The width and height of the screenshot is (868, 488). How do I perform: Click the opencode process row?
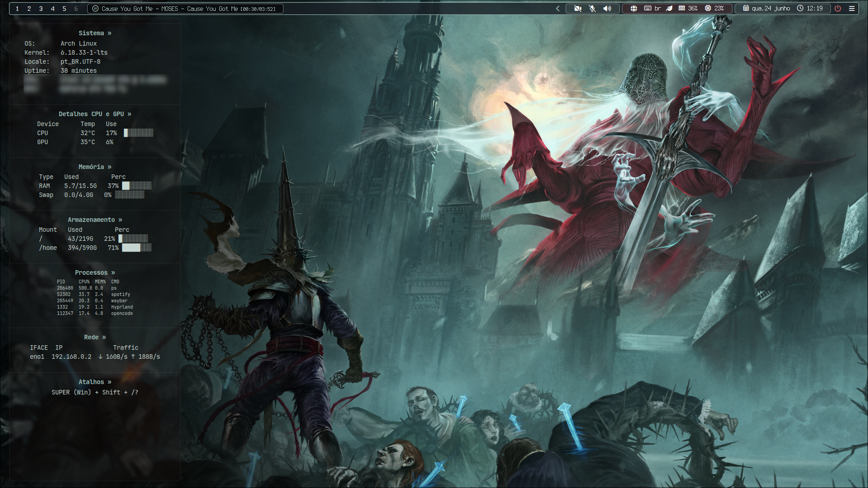point(95,313)
